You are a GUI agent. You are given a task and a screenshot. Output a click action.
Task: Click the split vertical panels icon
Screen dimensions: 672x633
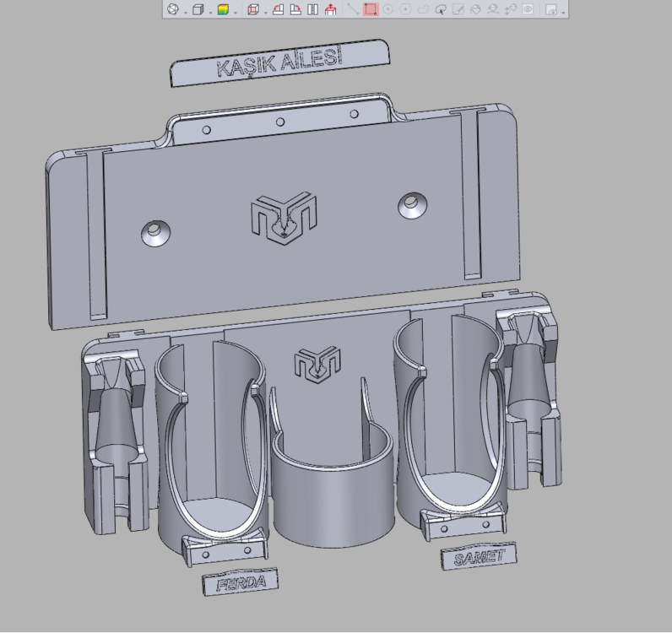(313, 9)
